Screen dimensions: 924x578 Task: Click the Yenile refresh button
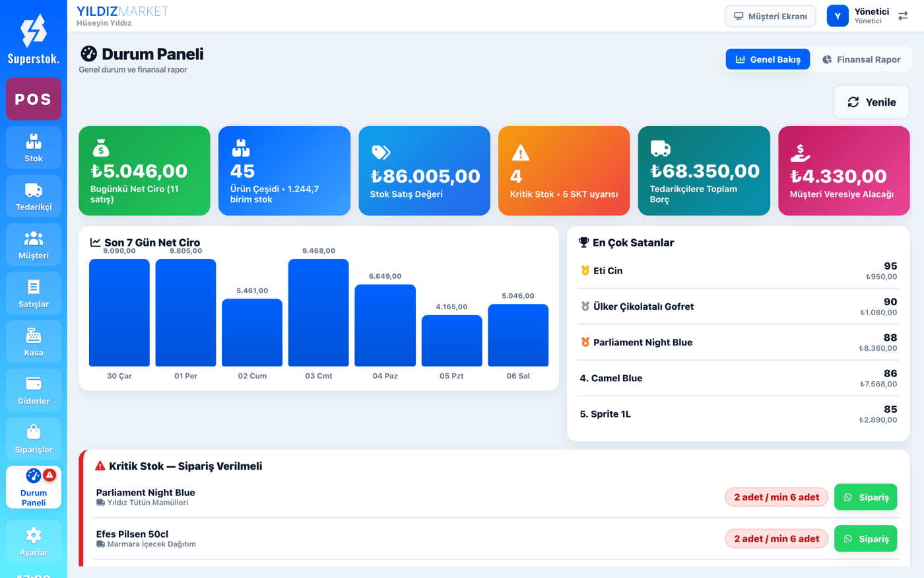[x=871, y=102]
